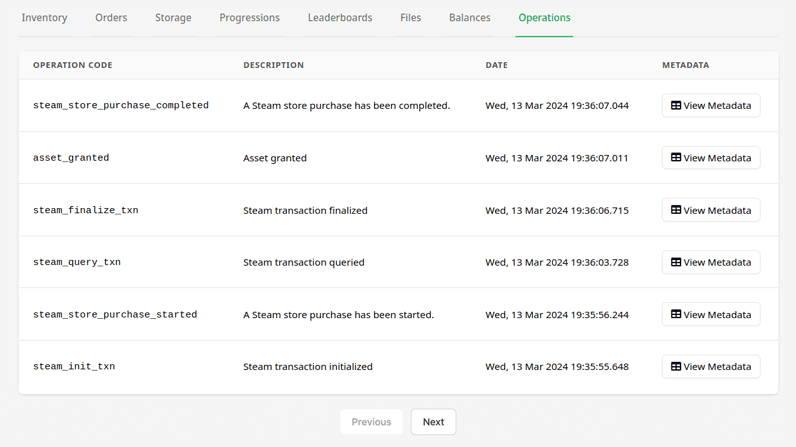Select the Progressions tab
This screenshot has width=796, height=447.
point(249,18)
